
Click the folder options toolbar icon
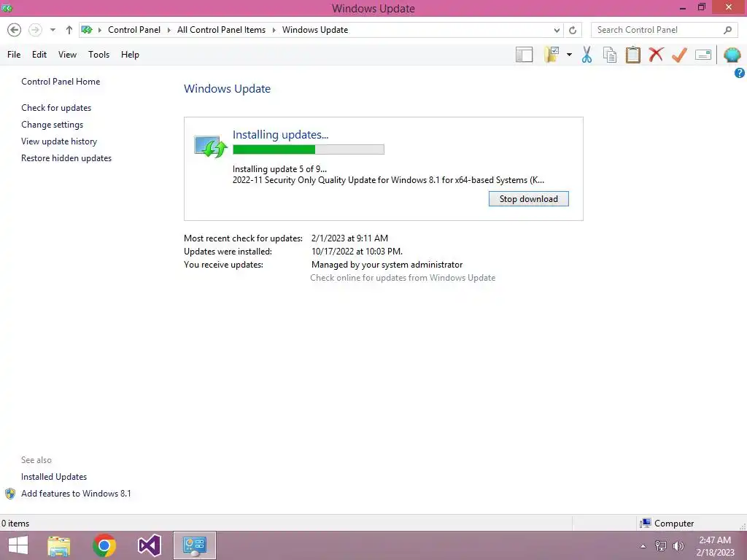(551, 55)
